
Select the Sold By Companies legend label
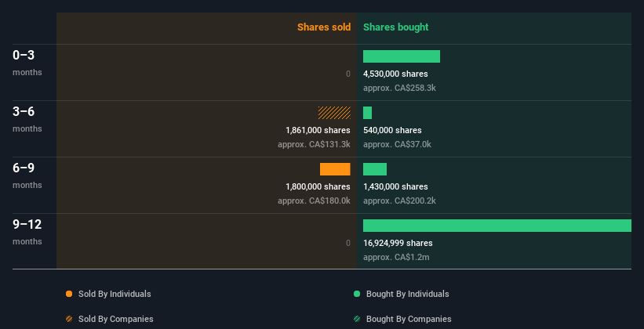pyautogui.click(x=116, y=319)
